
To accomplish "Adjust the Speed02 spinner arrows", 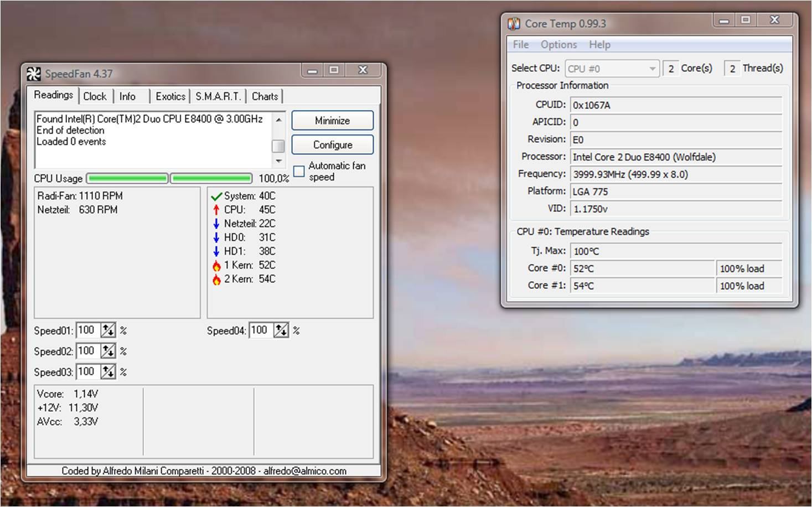I will [x=108, y=351].
